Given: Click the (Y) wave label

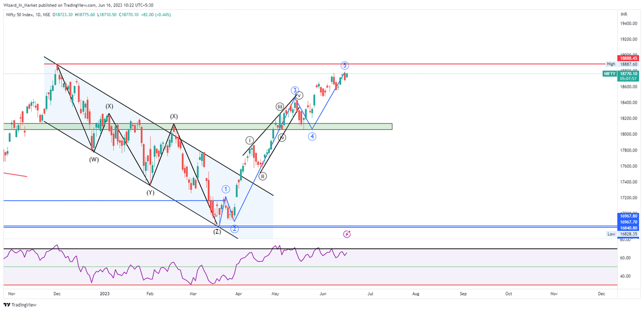Looking at the screenshot, I should coord(150,192).
